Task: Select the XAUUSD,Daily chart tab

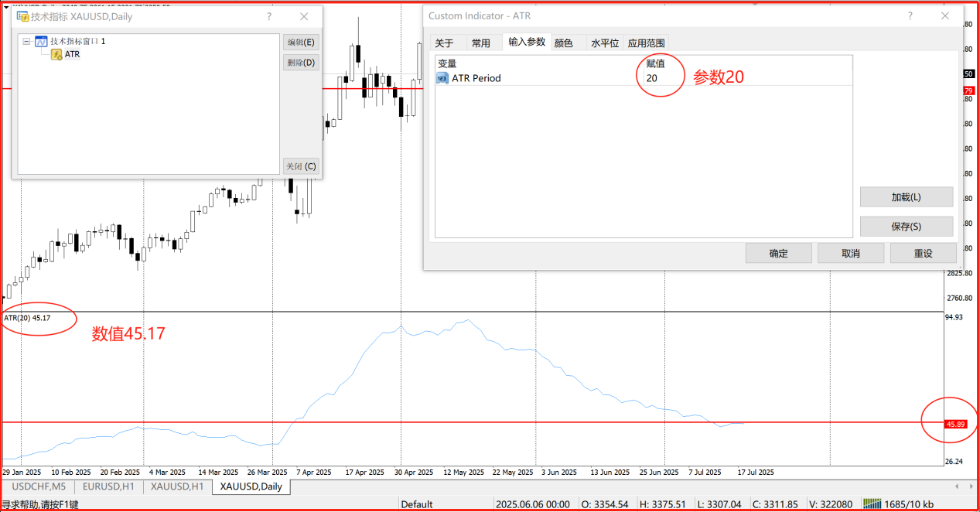Action: click(251, 486)
